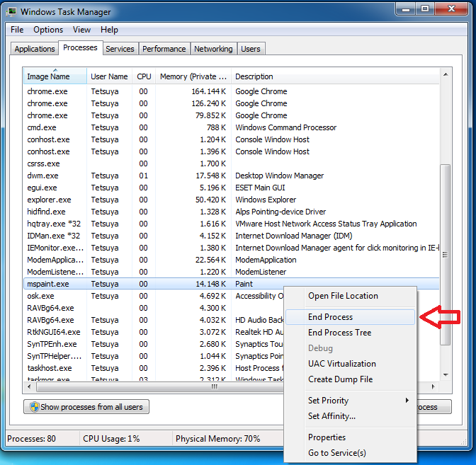Screen dimensions: 476x465
Task: Select the cmd.exe process row
Action: [232, 127]
